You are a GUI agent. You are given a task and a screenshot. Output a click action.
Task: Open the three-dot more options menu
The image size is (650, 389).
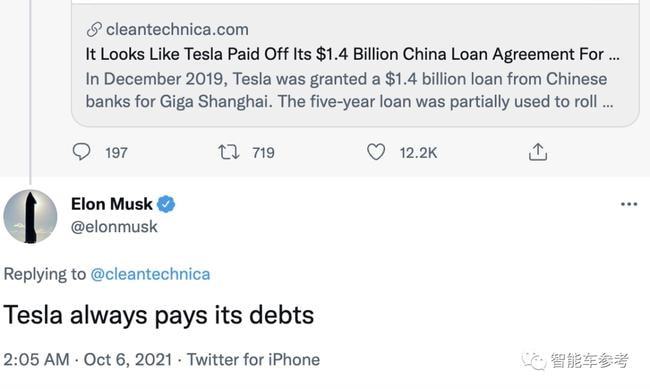629,204
